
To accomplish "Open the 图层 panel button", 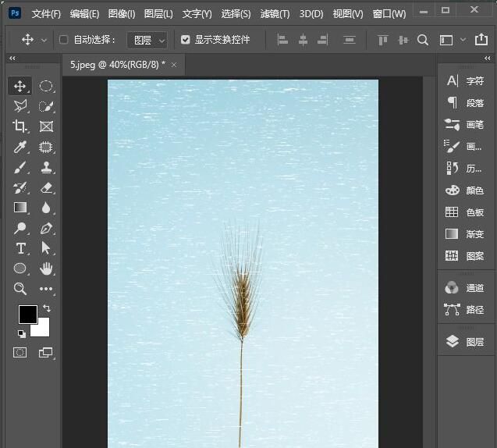I will point(466,342).
